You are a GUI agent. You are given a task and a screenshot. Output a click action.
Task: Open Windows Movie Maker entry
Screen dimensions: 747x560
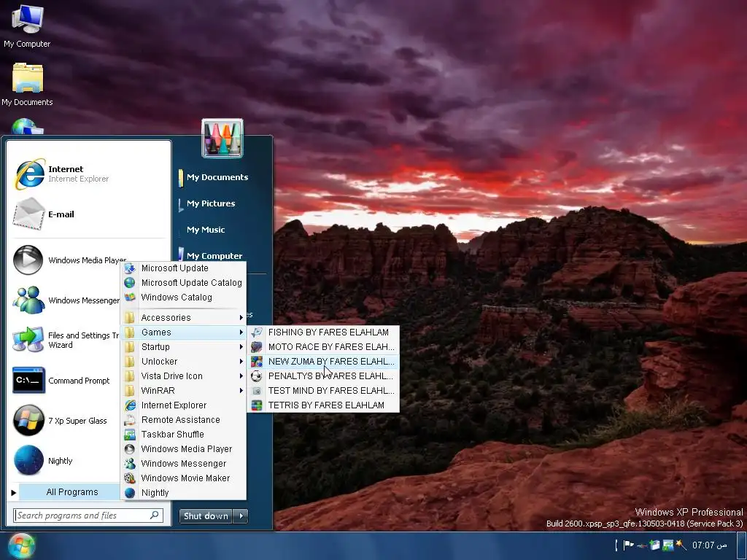click(184, 478)
